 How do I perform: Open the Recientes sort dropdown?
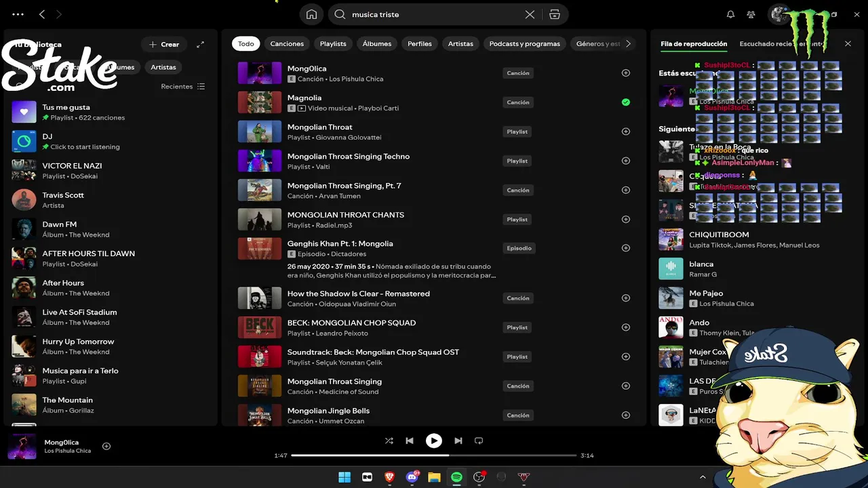pos(183,87)
